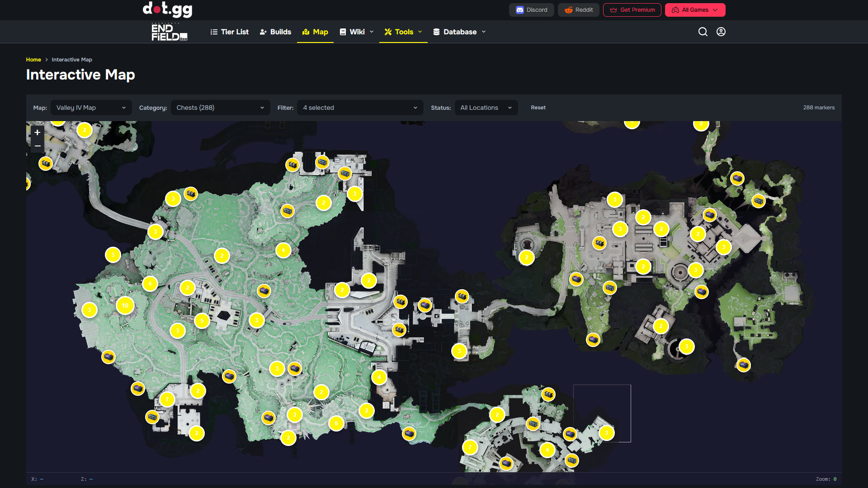Go to the Tier List page
This screenshot has width=868, height=488.
click(x=230, y=32)
